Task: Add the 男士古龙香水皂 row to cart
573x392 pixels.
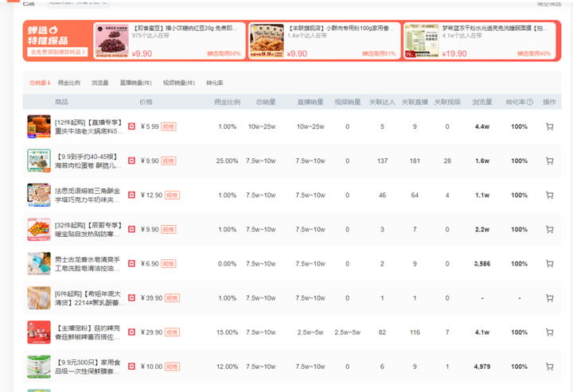Action: pyautogui.click(x=549, y=263)
